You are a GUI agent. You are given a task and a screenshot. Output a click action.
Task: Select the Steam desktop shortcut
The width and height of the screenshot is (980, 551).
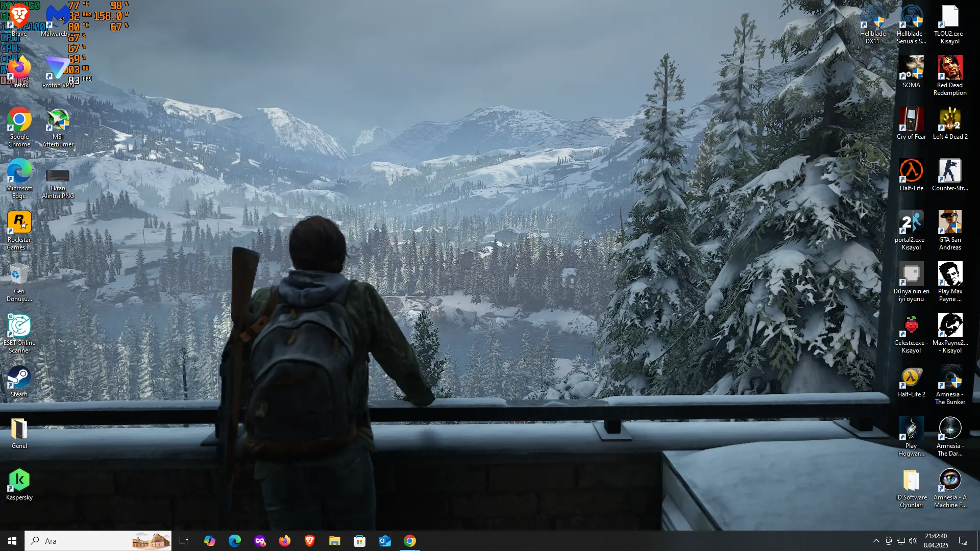tap(19, 381)
